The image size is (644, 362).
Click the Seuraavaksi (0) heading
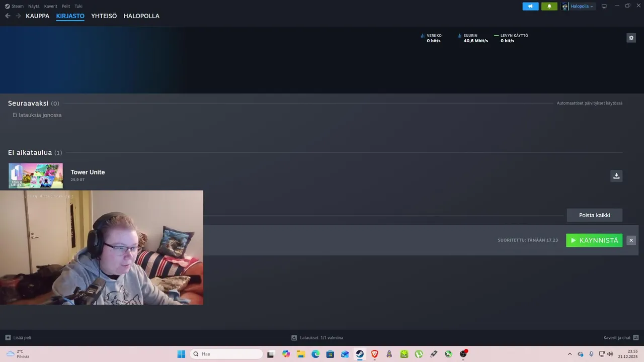pos(33,103)
